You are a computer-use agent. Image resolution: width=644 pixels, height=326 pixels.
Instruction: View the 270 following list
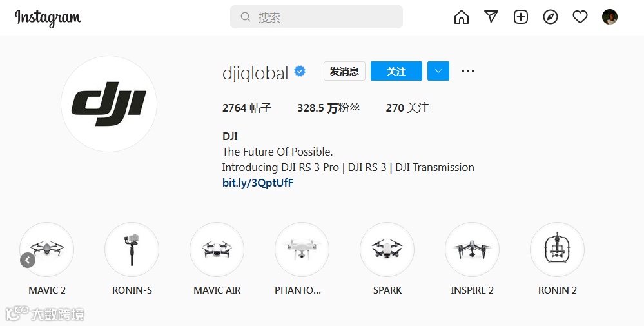(x=407, y=108)
